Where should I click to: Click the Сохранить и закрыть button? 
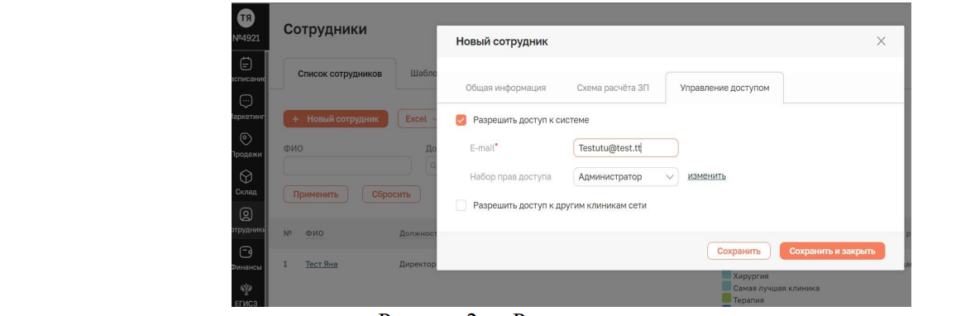pos(832,251)
